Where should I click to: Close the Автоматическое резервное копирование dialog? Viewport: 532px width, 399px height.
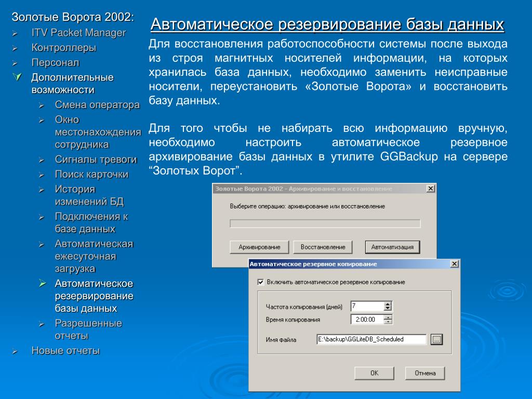pos(454,263)
